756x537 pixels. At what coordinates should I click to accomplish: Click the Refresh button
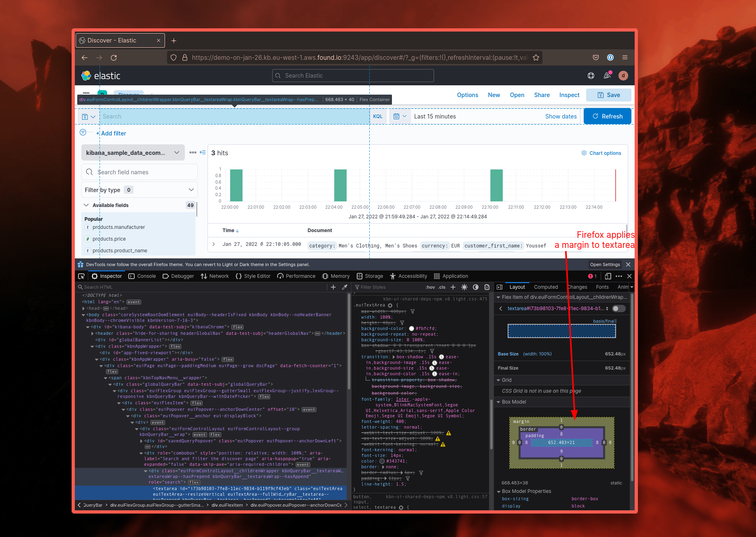608,116
